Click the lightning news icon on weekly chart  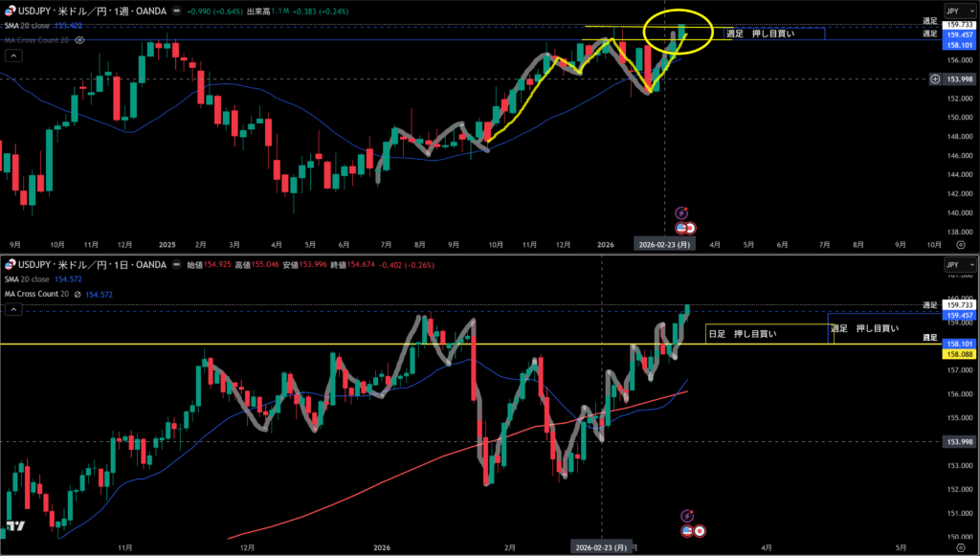[x=681, y=213]
